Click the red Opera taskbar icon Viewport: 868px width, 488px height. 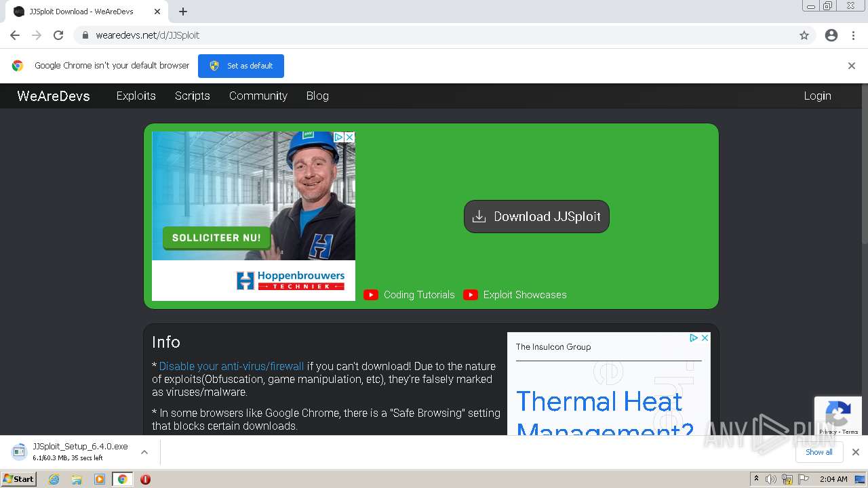click(x=145, y=479)
